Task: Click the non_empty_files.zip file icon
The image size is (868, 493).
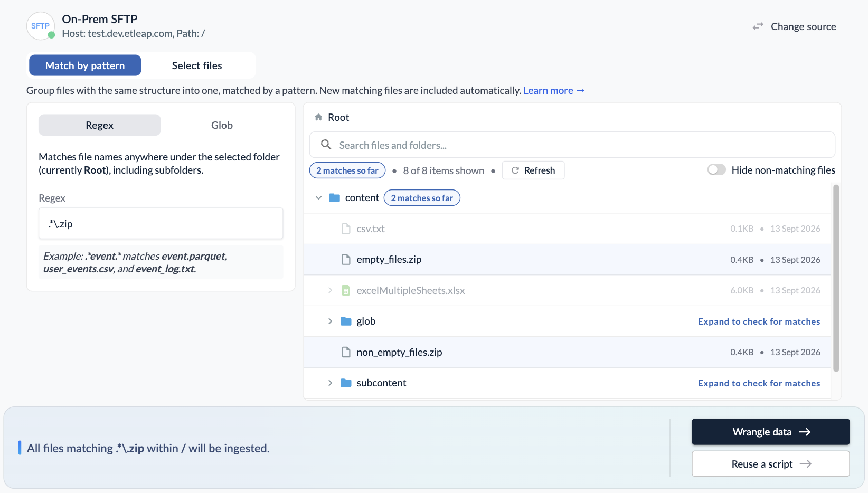Action: [x=346, y=352]
